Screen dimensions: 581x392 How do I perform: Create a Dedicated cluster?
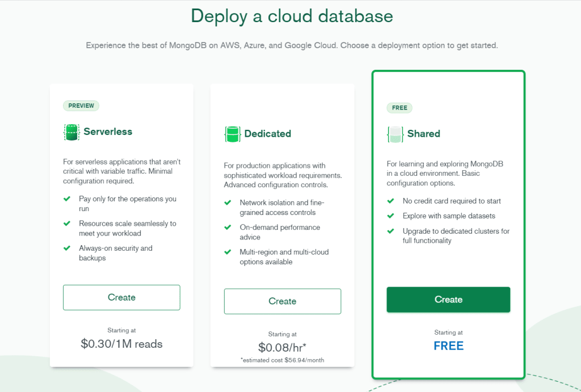coord(283,301)
